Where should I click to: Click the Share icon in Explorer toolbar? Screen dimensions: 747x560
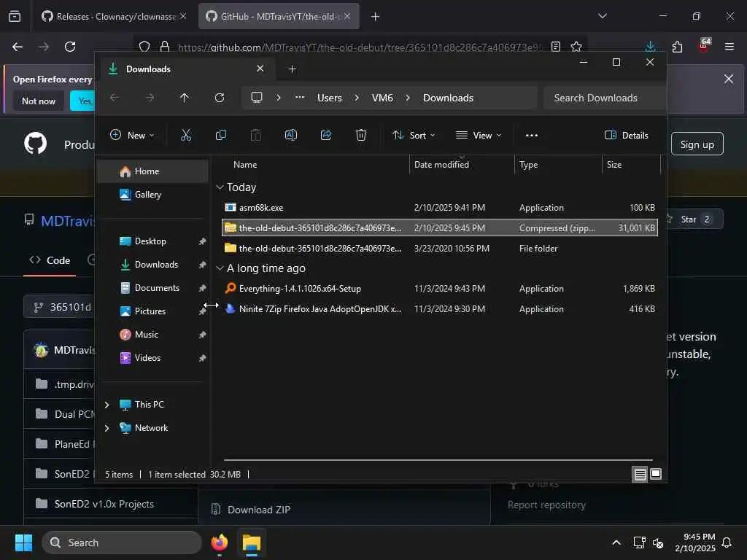point(326,135)
